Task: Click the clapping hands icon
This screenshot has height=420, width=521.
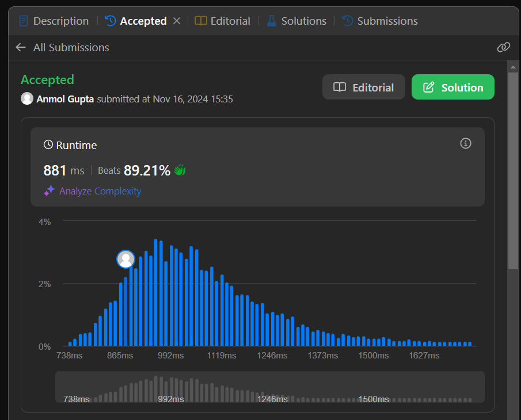Action: 180,170
